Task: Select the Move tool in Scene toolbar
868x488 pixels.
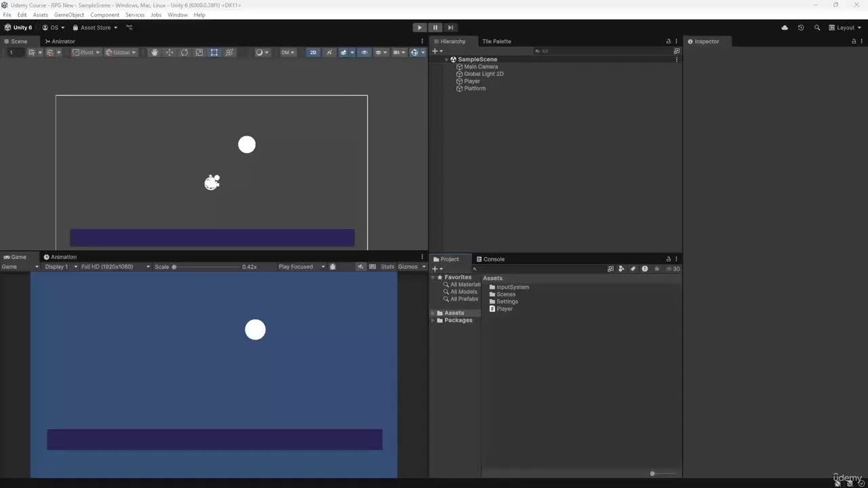Action: [x=170, y=52]
